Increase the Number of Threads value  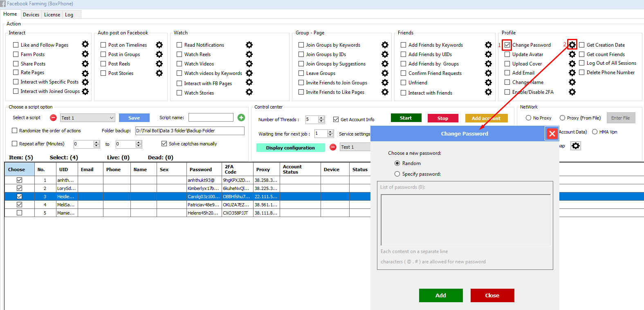(321, 118)
